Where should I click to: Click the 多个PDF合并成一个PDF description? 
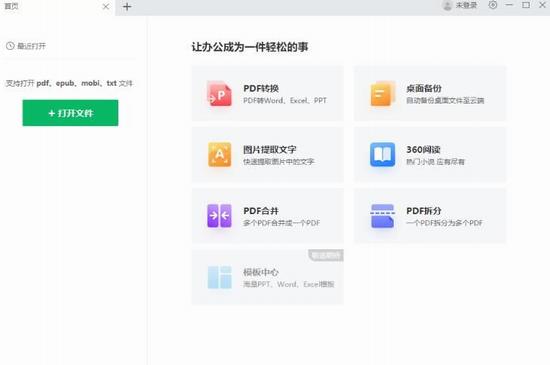click(x=282, y=223)
